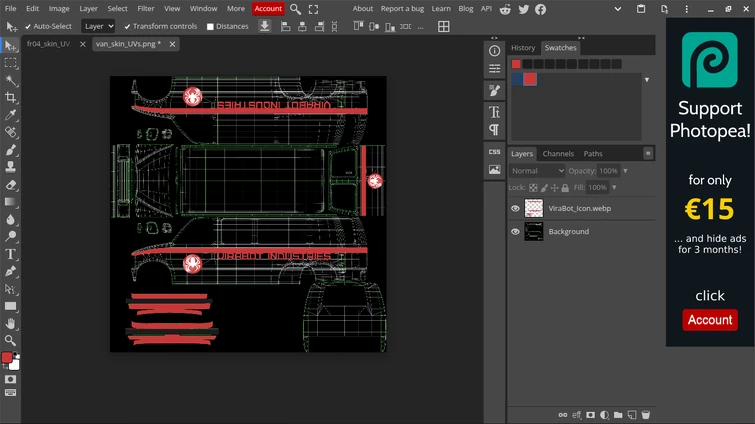Click the foreground red color swatch
Image resolution: width=755 pixels, height=424 pixels.
click(7, 358)
